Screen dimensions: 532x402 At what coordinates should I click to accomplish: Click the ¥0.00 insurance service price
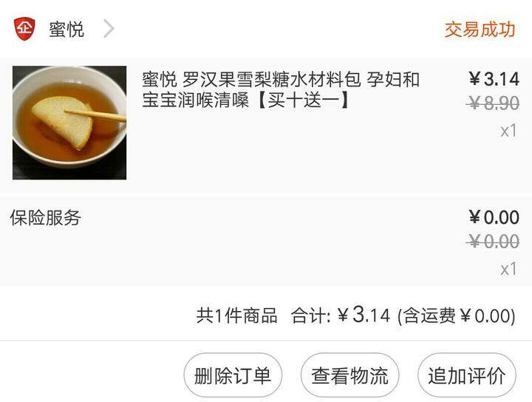click(x=494, y=217)
